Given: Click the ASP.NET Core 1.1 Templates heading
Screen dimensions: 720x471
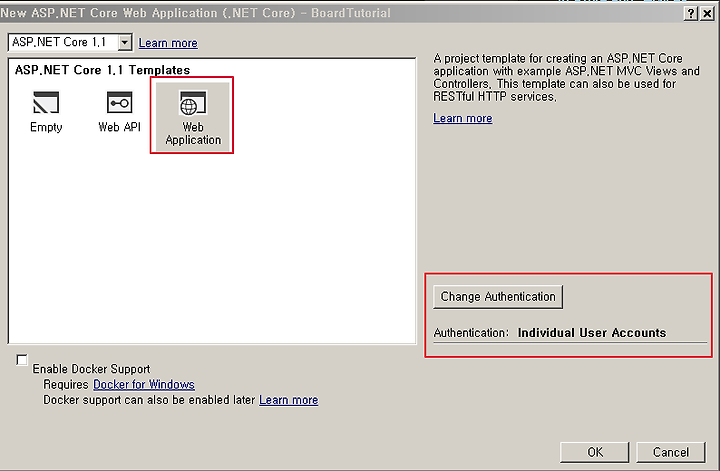Looking at the screenshot, I should click(102, 70).
